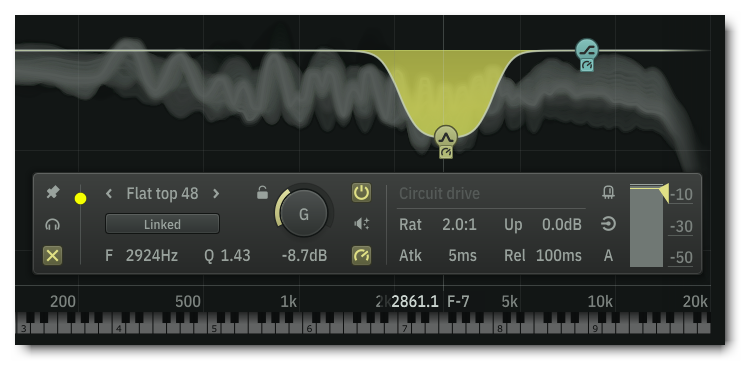Pin the band settings panel
The image size is (752, 372).
(52, 193)
